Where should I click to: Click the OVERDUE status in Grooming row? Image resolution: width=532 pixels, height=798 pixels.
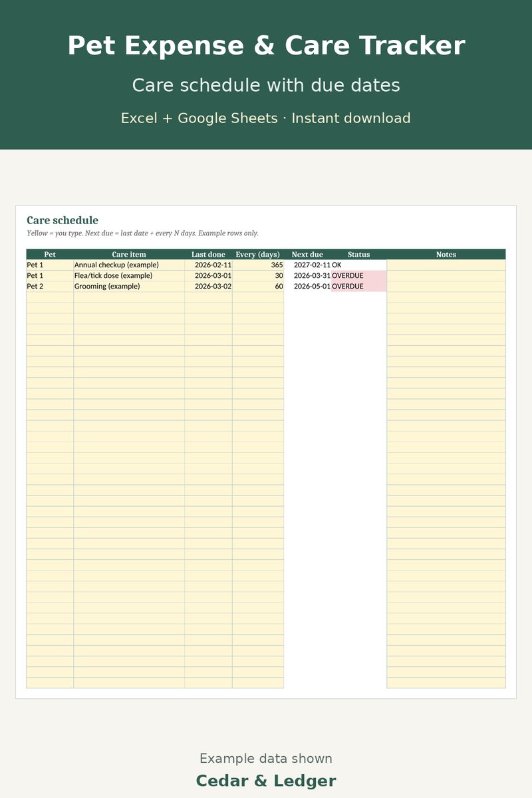pyautogui.click(x=358, y=286)
